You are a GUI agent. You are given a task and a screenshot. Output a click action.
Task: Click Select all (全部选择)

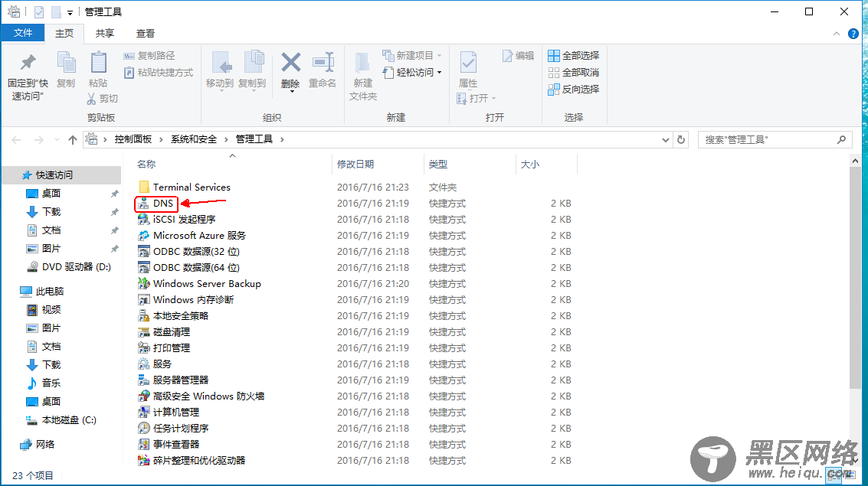[x=574, y=56]
